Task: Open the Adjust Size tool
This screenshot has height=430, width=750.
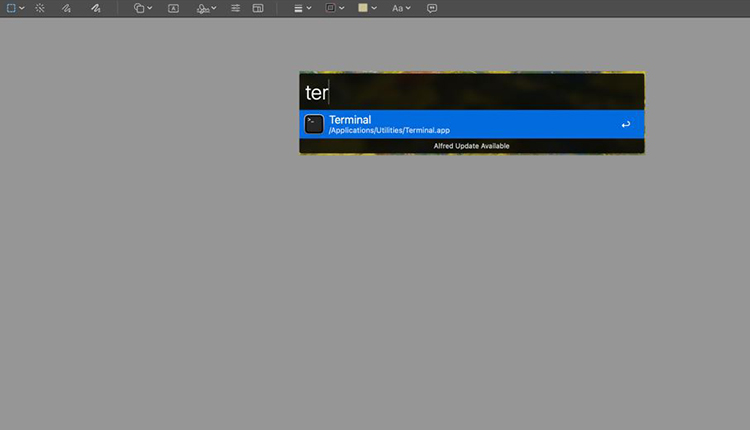Action: (258, 8)
